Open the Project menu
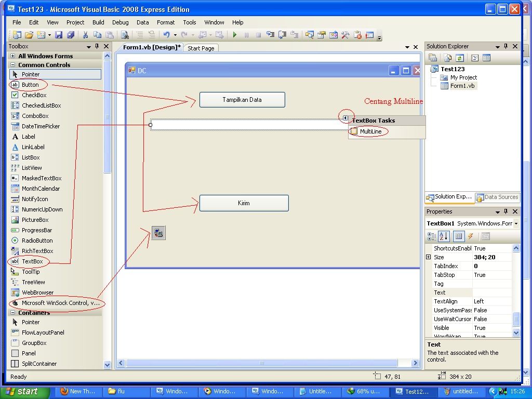The width and height of the screenshot is (532, 399). pyautogui.click(x=75, y=22)
